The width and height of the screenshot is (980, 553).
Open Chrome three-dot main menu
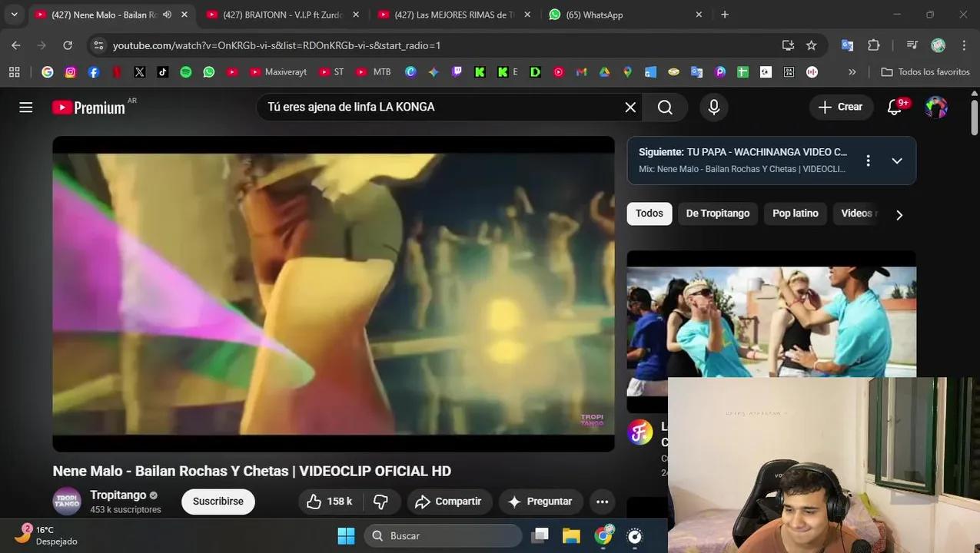[964, 45]
